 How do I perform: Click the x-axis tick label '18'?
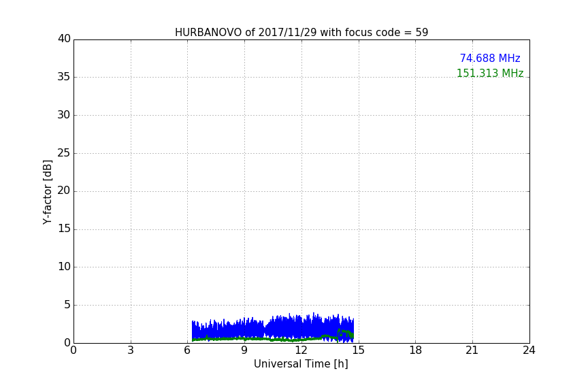tap(415, 350)
